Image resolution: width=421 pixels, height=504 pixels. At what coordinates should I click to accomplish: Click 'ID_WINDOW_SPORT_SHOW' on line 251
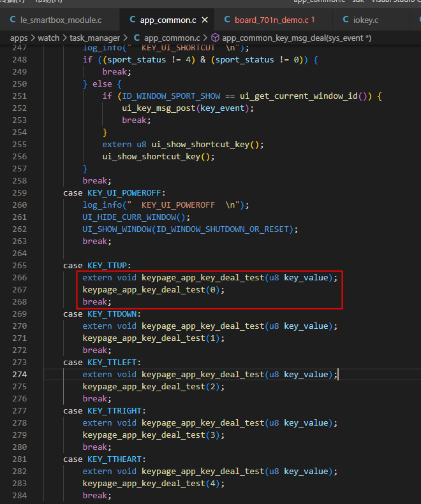tap(171, 96)
